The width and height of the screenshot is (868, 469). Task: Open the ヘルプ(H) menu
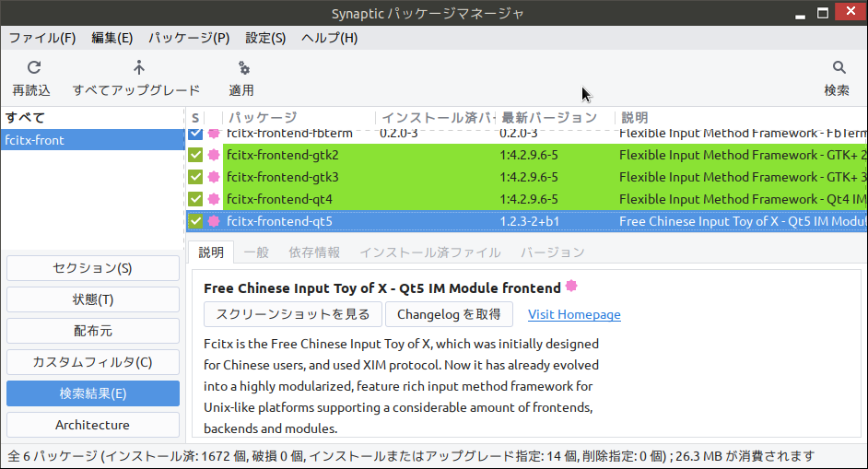tap(329, 38)
